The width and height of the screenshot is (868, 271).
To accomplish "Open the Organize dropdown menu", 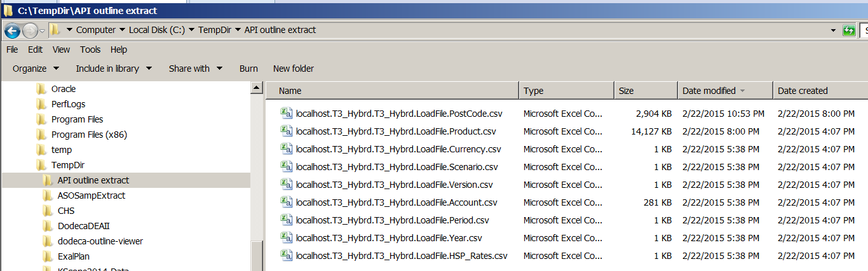I will (x=36, y=69).
